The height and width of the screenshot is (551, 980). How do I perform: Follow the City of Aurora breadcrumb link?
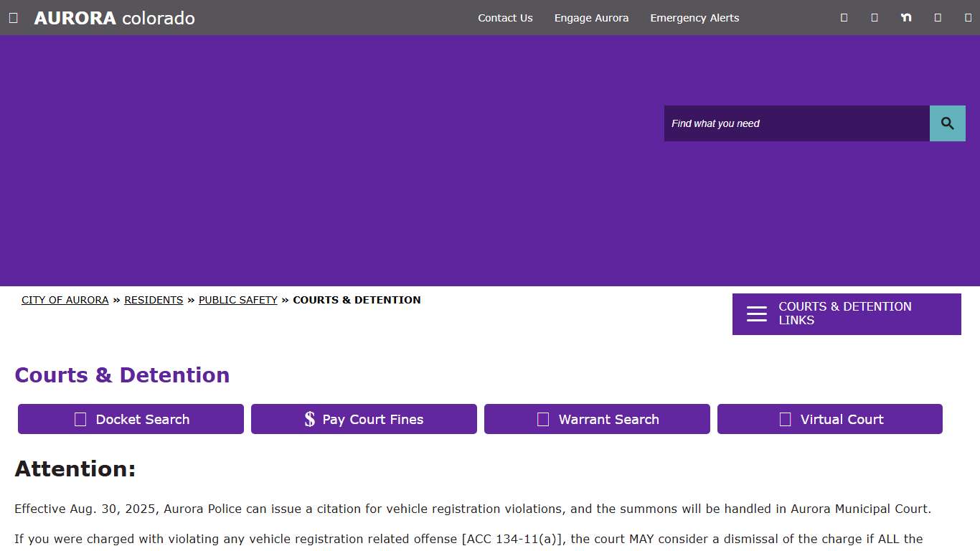[x=65, y=300]
